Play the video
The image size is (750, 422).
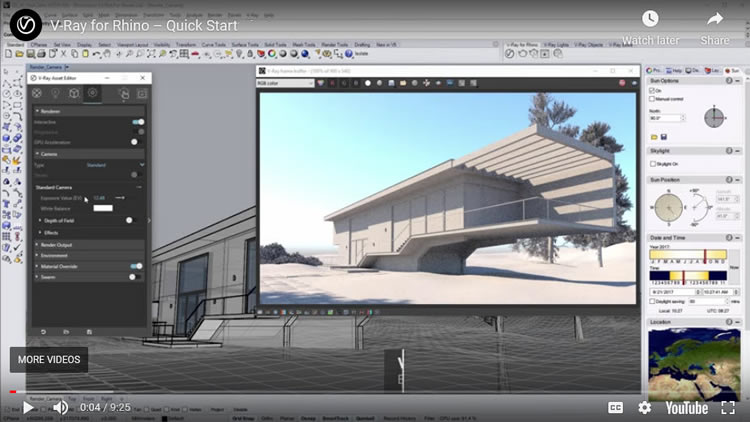[28, 408]
